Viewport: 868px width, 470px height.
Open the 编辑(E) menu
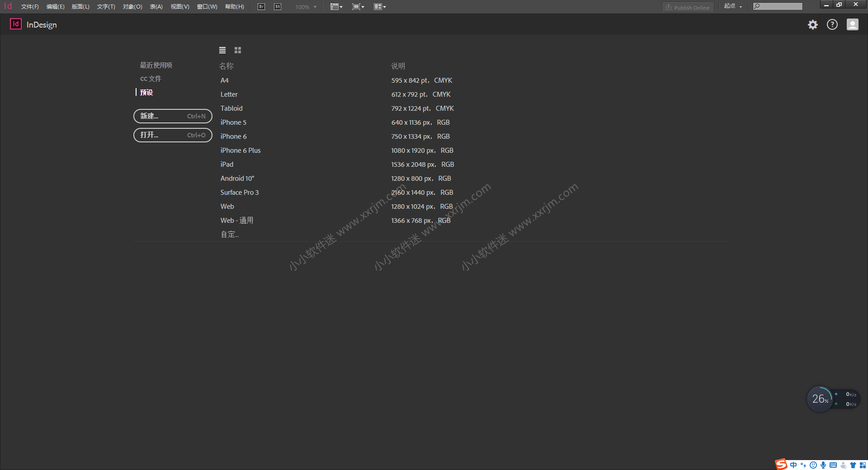55,7
